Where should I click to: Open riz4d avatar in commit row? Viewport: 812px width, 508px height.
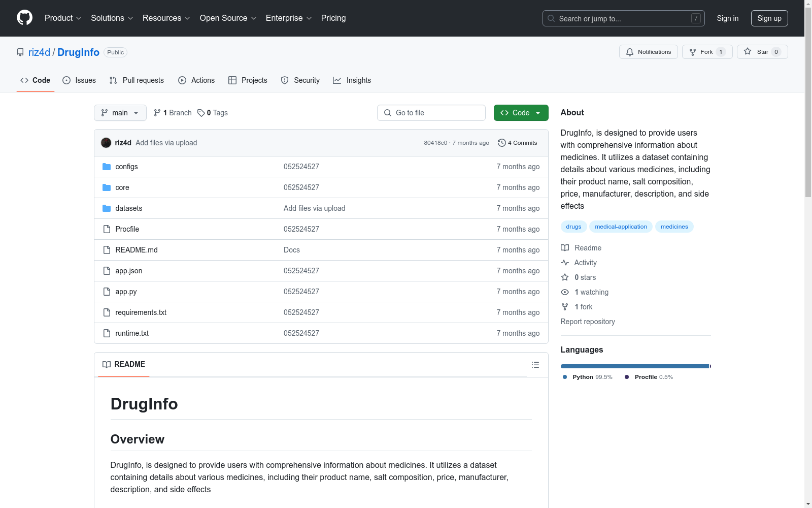tap(106, 143)
